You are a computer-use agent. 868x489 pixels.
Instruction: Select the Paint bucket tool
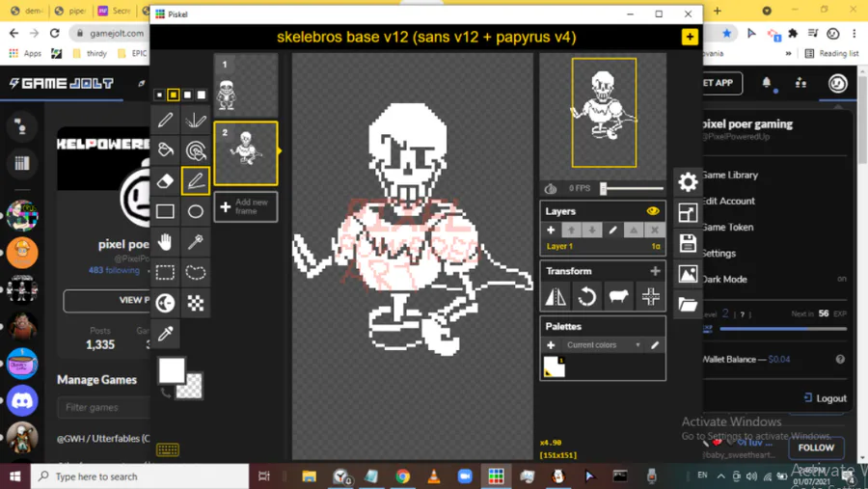tap(165, 150)
